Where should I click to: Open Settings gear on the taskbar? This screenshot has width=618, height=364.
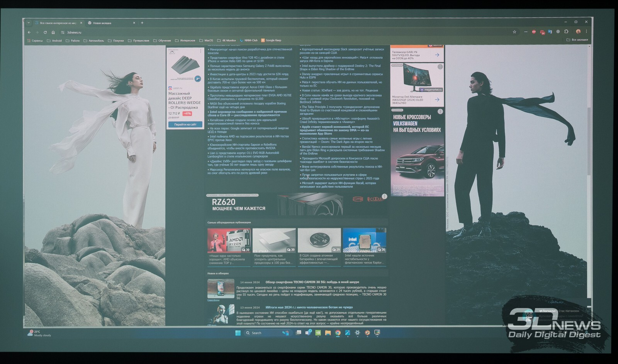pos(358,332)
